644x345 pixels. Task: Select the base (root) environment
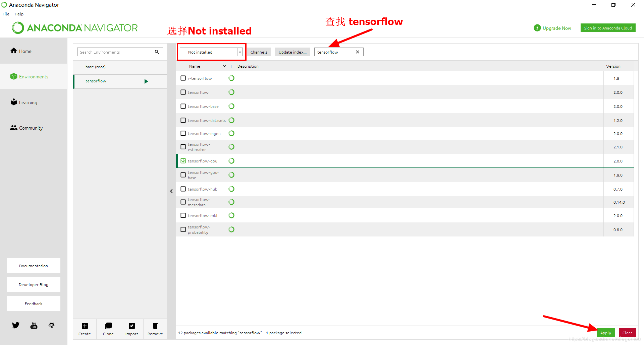[x=120, y=67]
